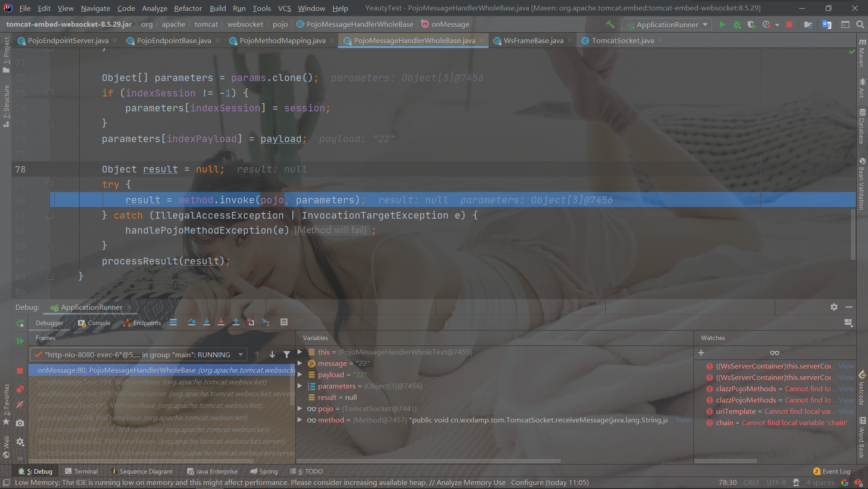Screen dimensions: 868x489
Task: Click the CRLF line separator status item
Action: tap(751, 483)
